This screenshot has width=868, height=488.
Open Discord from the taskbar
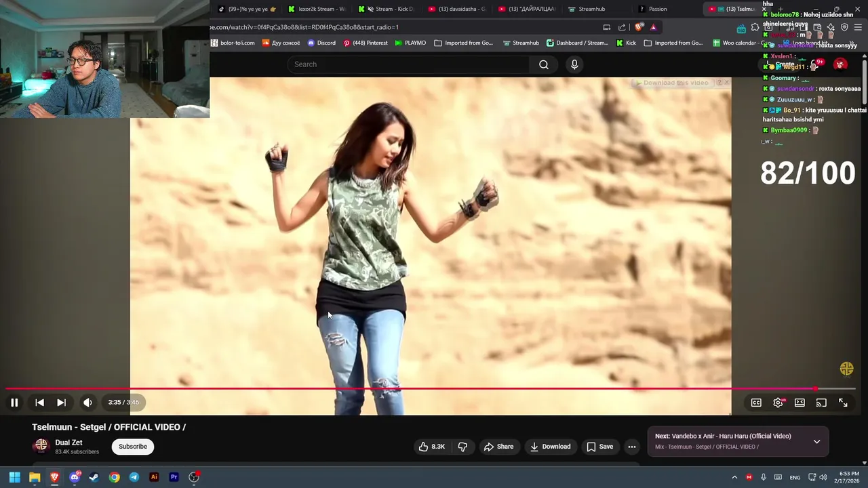(x=75, y=477)
